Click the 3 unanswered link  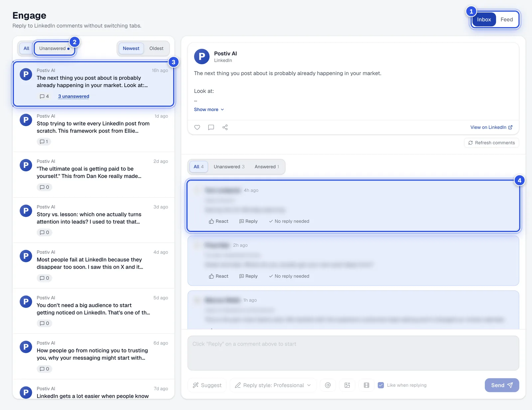tap(73, 96)
